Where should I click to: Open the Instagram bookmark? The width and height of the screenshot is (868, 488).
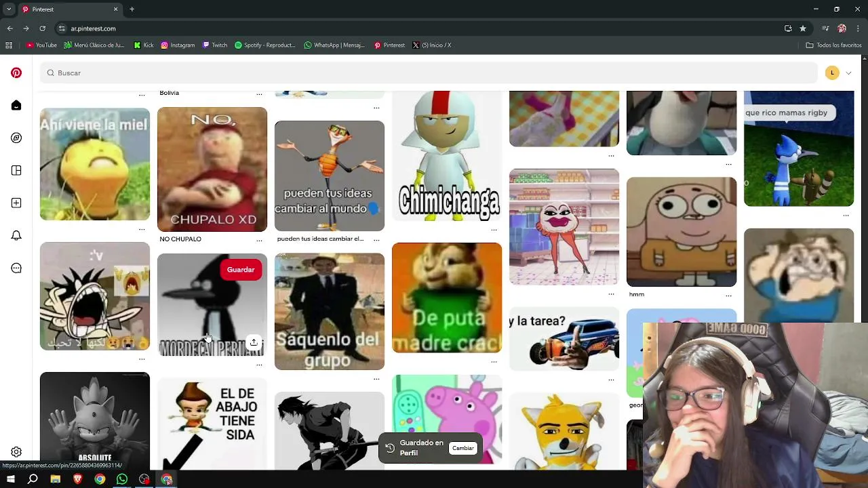pyautogui.click(x=178, y=45)
